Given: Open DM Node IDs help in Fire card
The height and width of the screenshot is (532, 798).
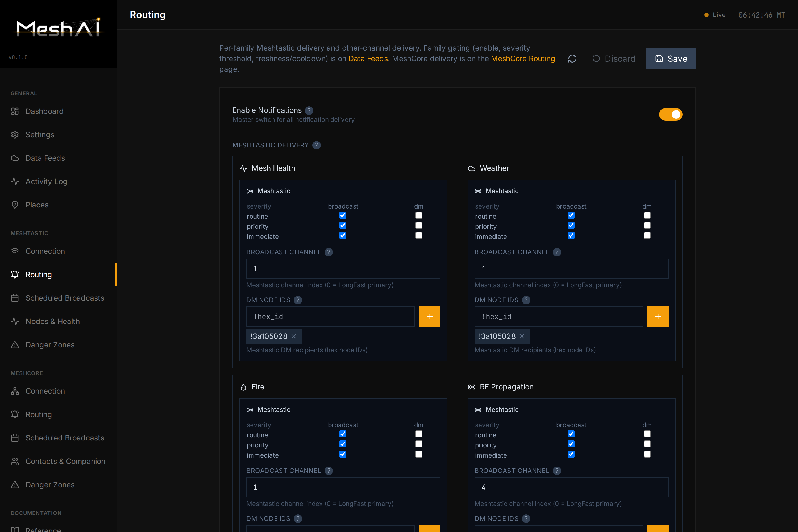Looking at the screenshot, I should pos(298,518).
